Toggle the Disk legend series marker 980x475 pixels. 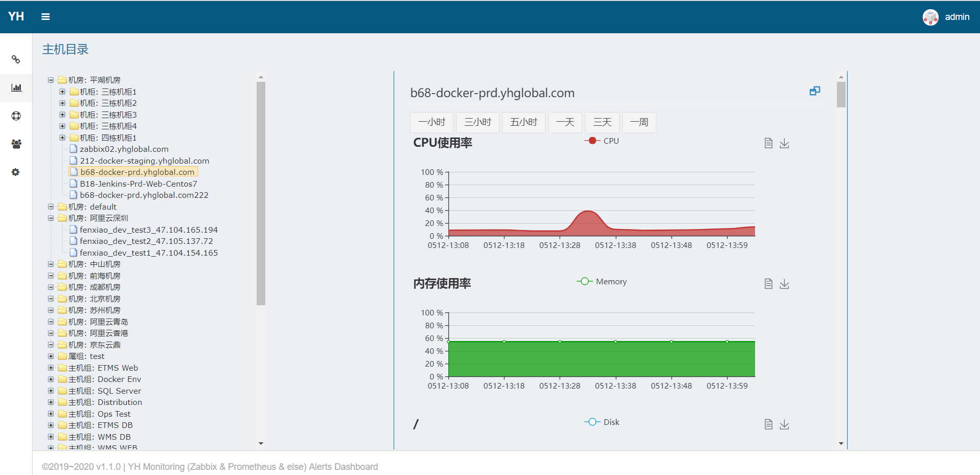click(592, 422)
